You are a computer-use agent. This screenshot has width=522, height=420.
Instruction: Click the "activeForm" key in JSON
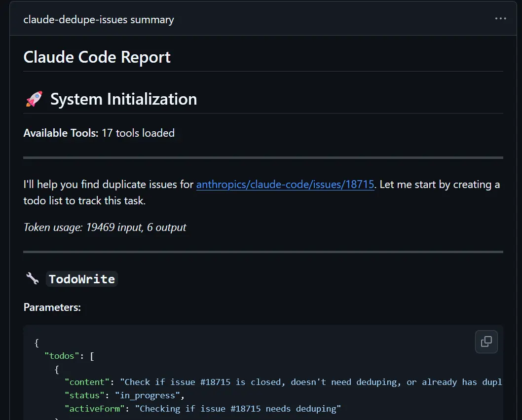point(95,409)
